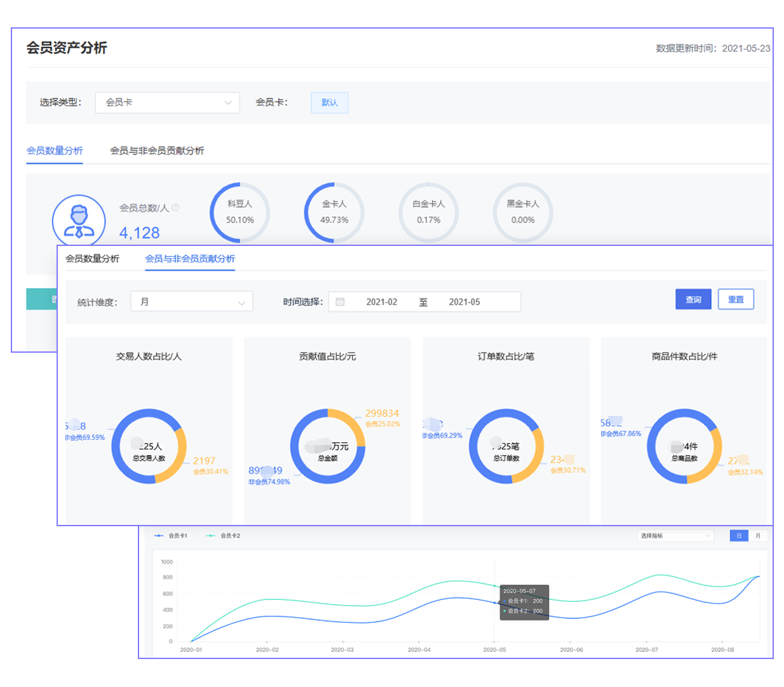Click the 白金卡人 0.17% ring indicator
The height and width of the screenshot is (687, 784).
click(428, 212)
